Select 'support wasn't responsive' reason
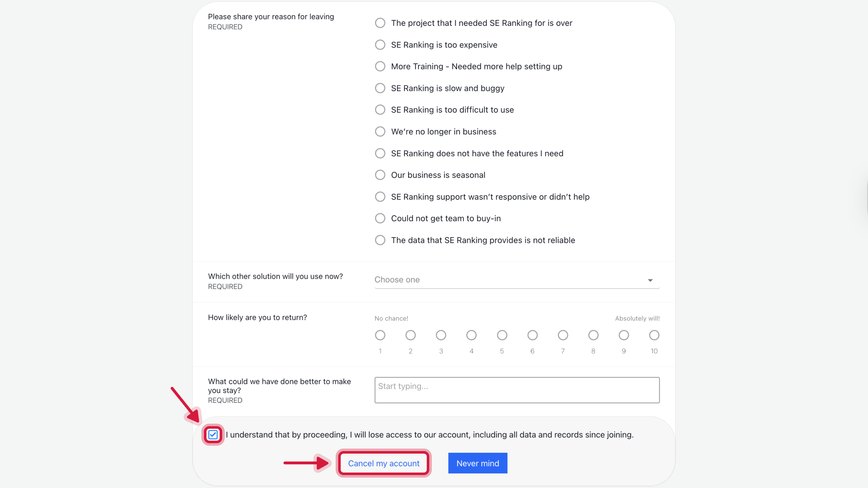Screen dimensions: 868x488 coord(380,197)
